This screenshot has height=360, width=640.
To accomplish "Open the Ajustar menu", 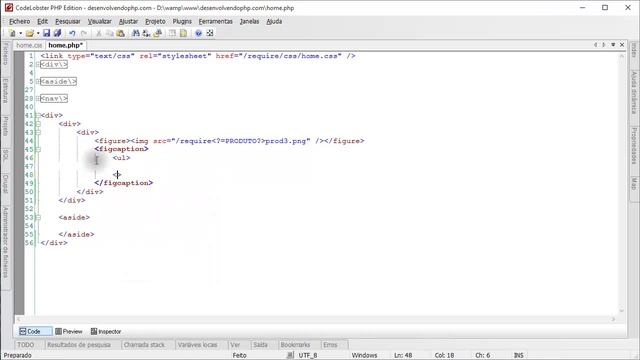I will [128, 21].
